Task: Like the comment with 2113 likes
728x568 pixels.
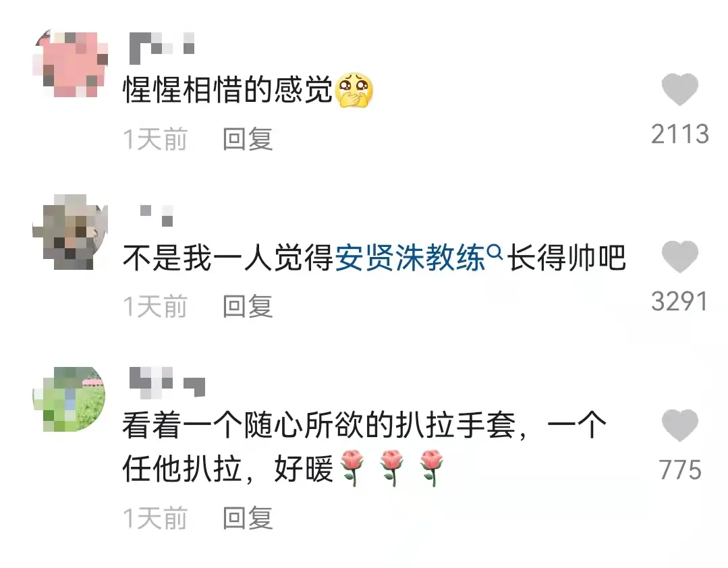Action: pos(679,89)
